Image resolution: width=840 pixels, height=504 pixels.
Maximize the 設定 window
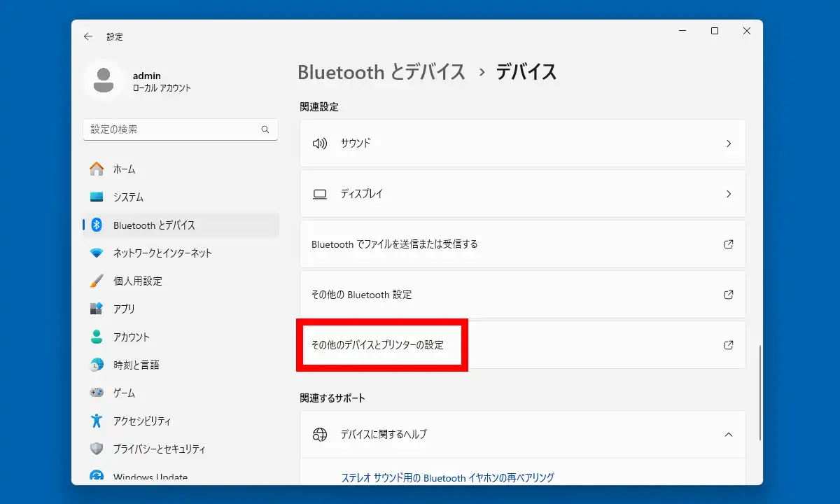715,31
